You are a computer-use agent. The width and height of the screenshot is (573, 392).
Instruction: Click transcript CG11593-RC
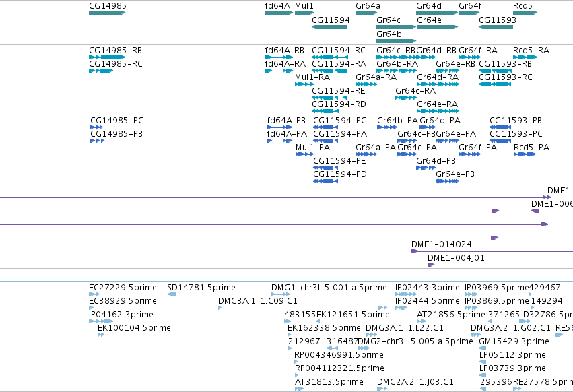[495, 84]
